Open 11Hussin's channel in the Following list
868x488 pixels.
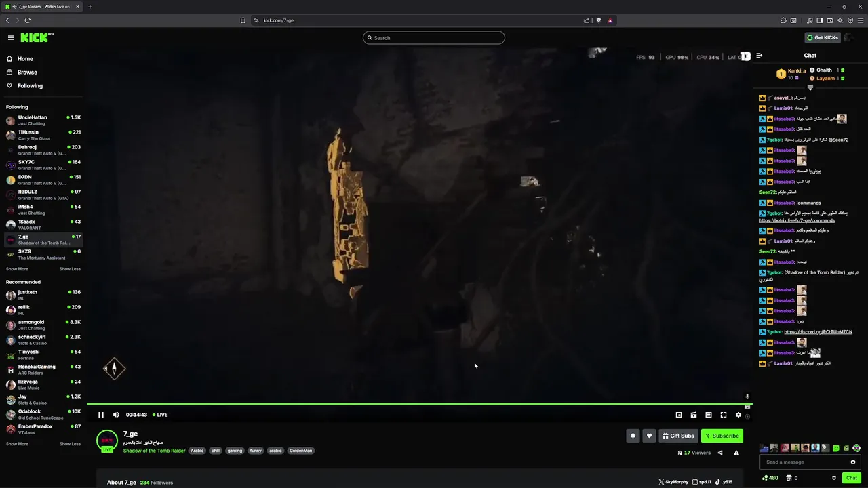43,135
